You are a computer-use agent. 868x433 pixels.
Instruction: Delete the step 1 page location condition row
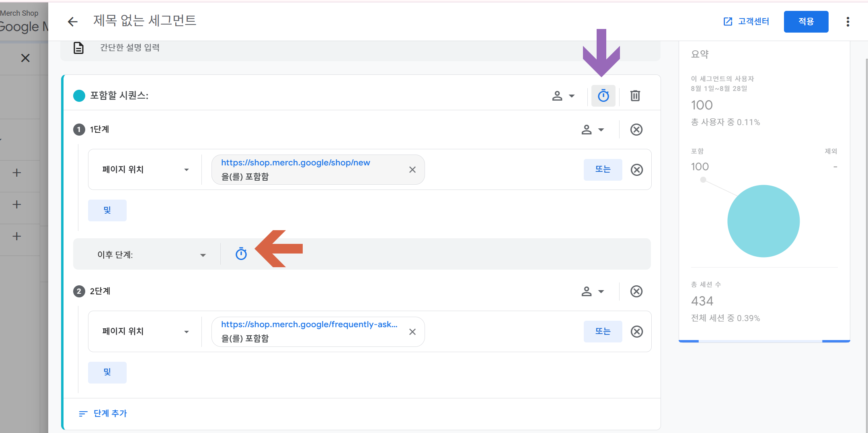[x=637, y=170]
